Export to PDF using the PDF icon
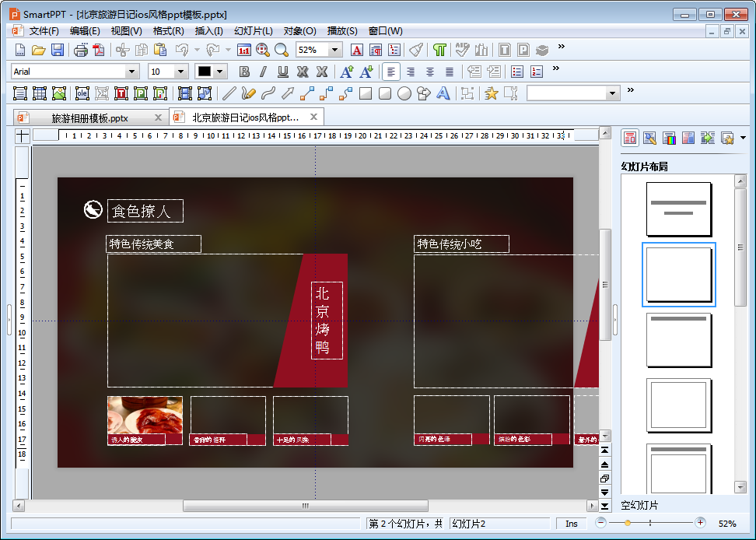The width and height of the screenshot is (756, 540). 99,50
